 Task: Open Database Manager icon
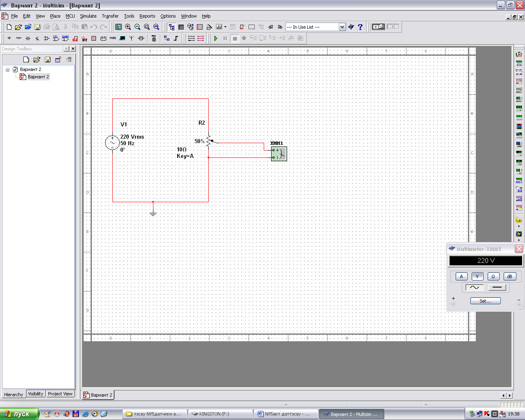[190, 27]
